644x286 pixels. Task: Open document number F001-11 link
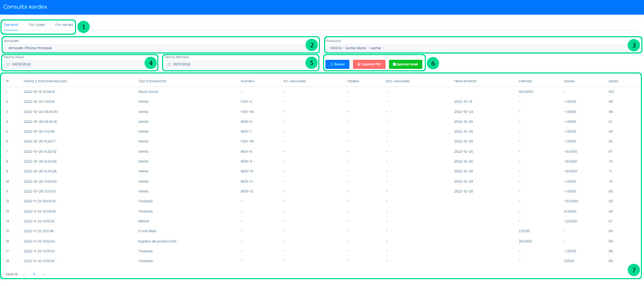click(246, 101)
